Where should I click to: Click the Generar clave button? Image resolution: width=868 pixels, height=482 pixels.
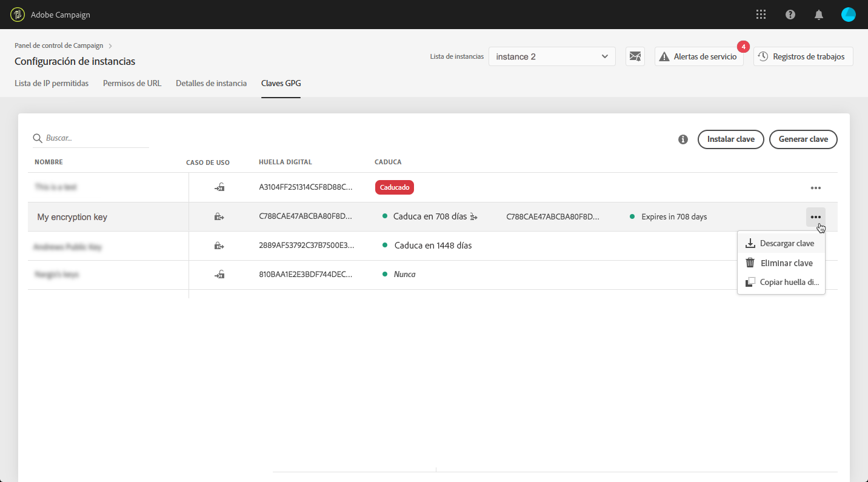(x=803, y=139)
